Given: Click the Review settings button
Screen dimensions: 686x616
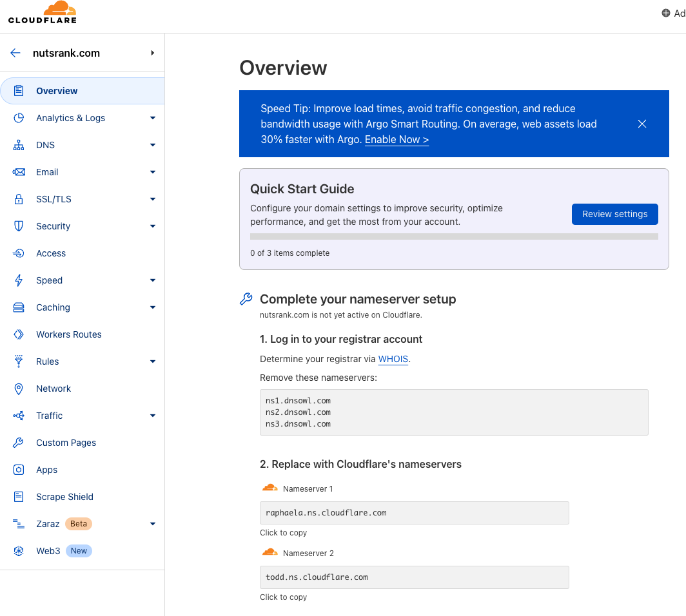Looking at the screenshot, I should pyautogui.click(x=614, y=214).
